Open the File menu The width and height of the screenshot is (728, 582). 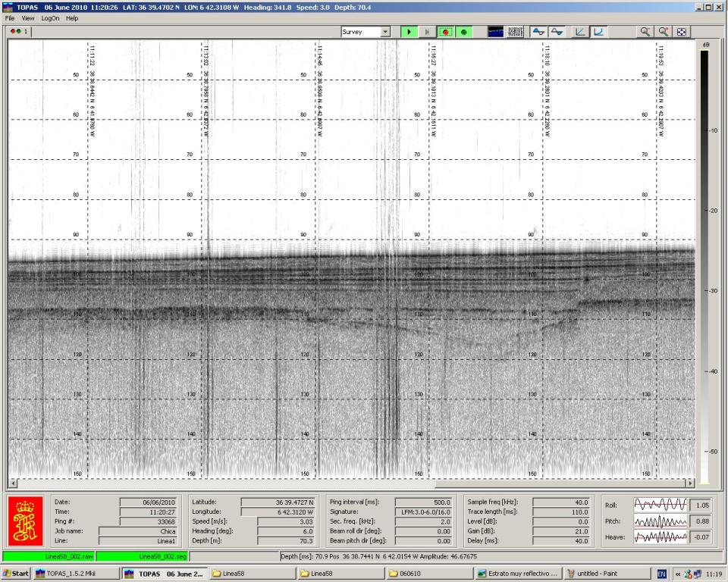point(11,18)
